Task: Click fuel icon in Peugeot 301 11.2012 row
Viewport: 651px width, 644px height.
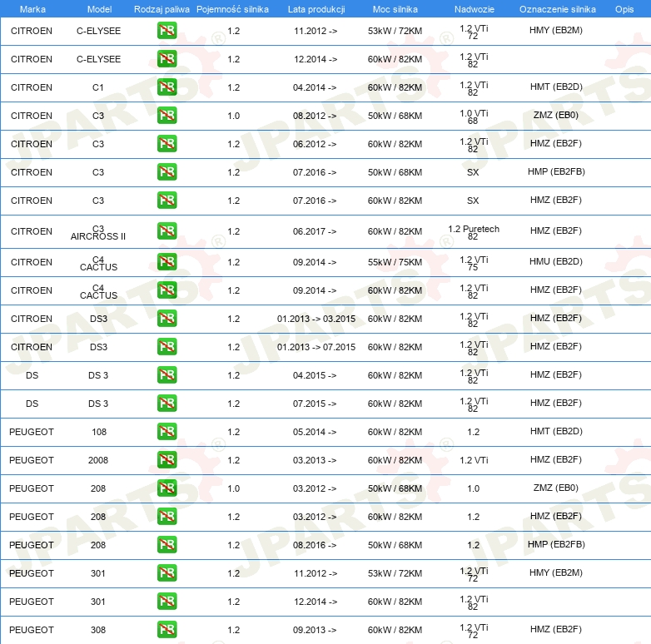Action: tap(166, 573)
